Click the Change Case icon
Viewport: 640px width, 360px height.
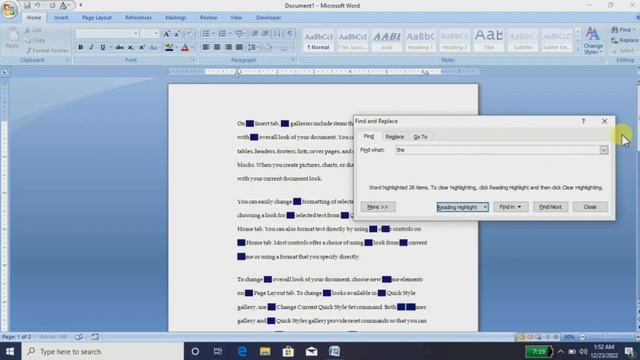153,47
